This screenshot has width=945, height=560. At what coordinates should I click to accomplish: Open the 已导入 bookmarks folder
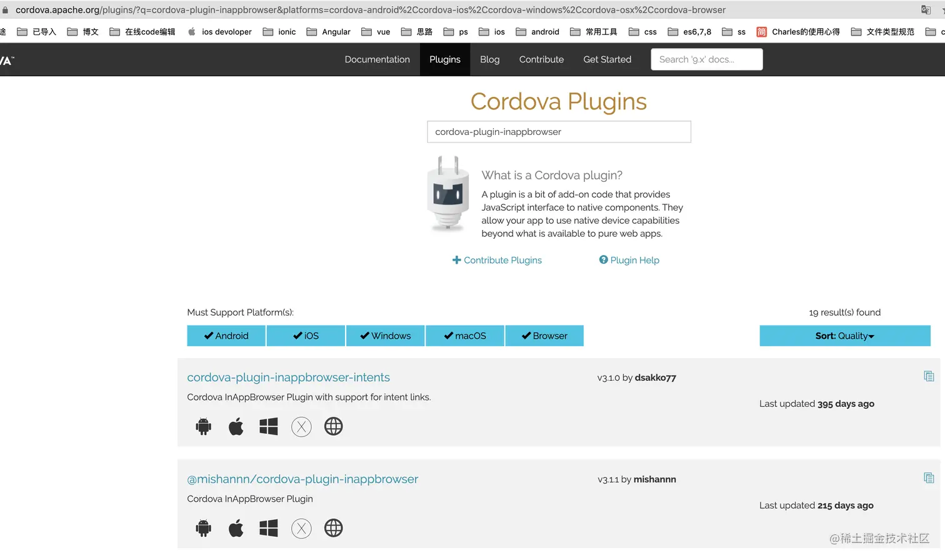(36, 32)
